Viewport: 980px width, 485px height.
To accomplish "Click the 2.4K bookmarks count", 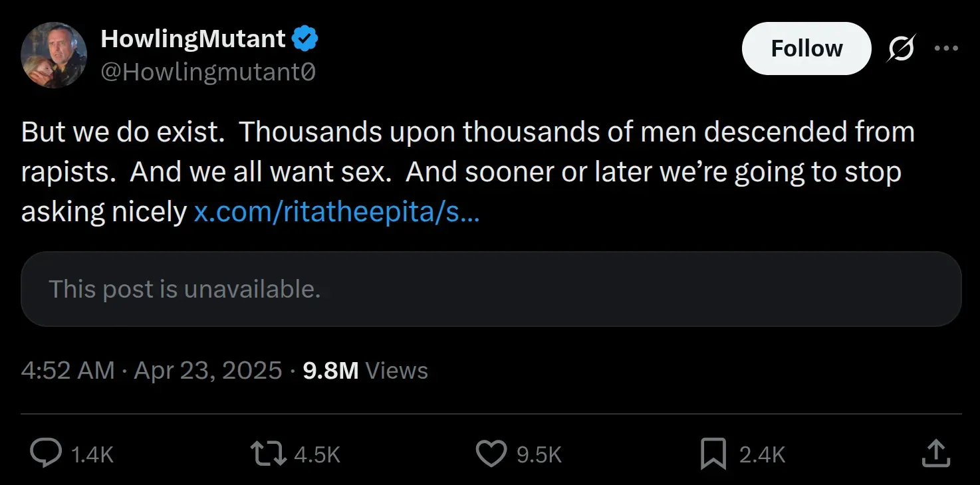I will (x=763, y=455).
